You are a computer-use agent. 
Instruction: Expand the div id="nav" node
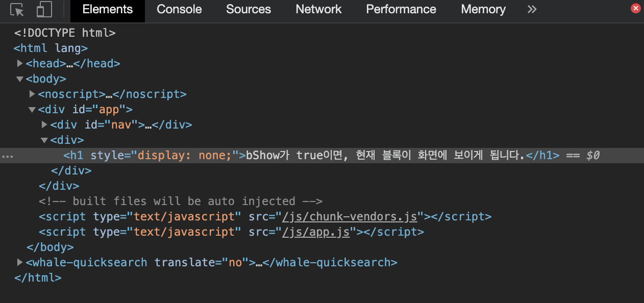coord(44,125)
